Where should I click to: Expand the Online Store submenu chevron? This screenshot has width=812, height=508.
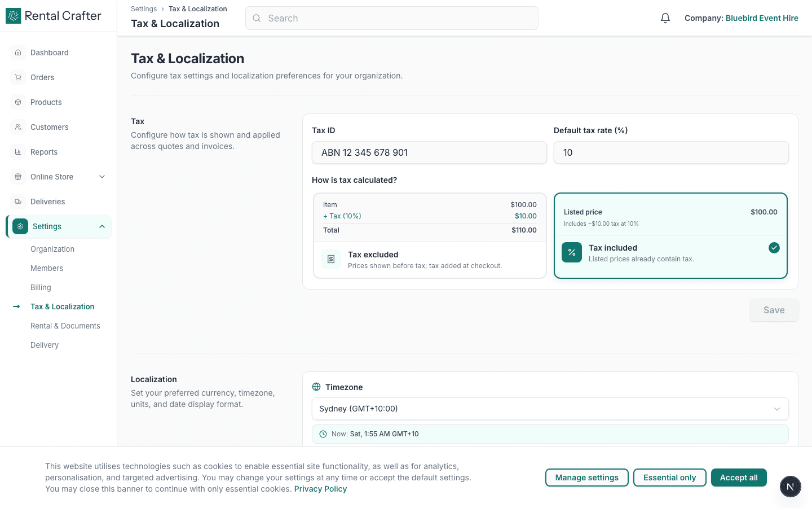point(102,177)
